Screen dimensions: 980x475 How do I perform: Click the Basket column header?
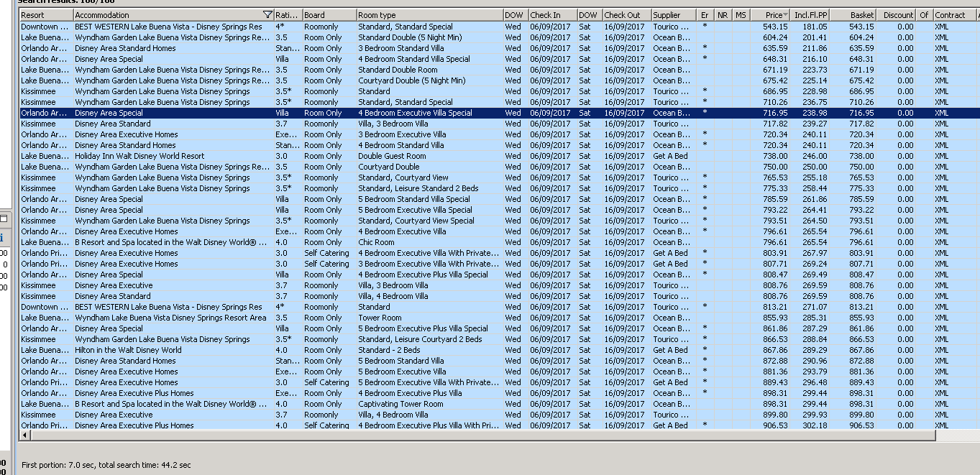pyautogui.click(x=853, y=15)
